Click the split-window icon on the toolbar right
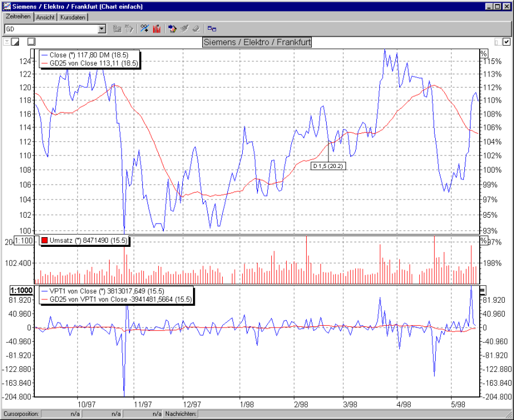 pyautogui.click(x=211, y=28)
